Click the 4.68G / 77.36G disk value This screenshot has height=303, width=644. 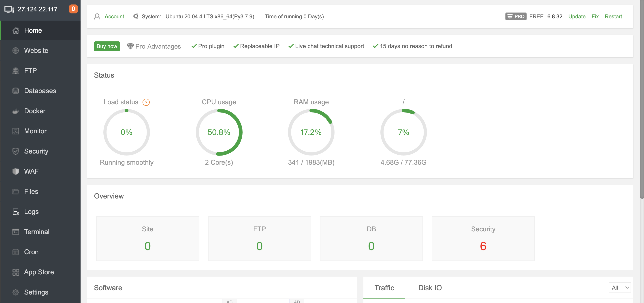[403, 162]
